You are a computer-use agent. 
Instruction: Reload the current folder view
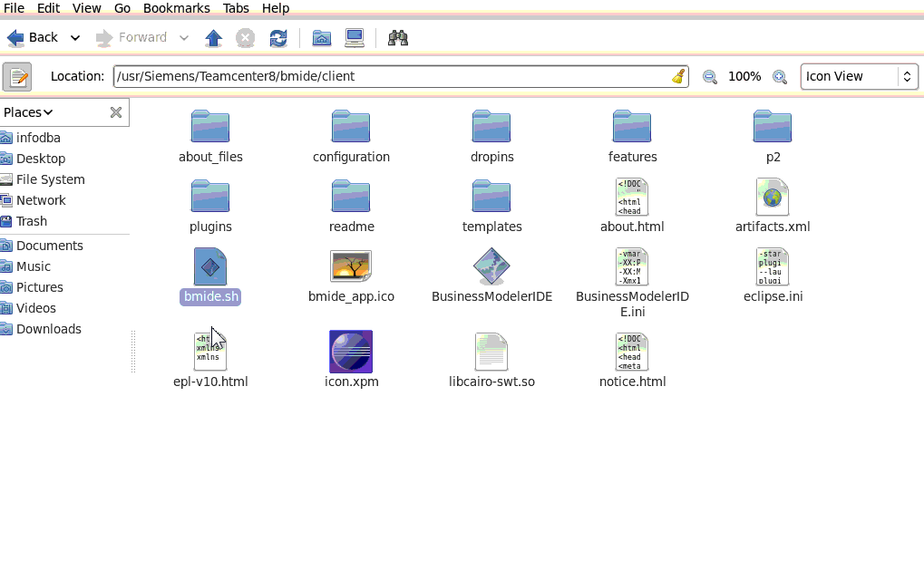[278, 38]
